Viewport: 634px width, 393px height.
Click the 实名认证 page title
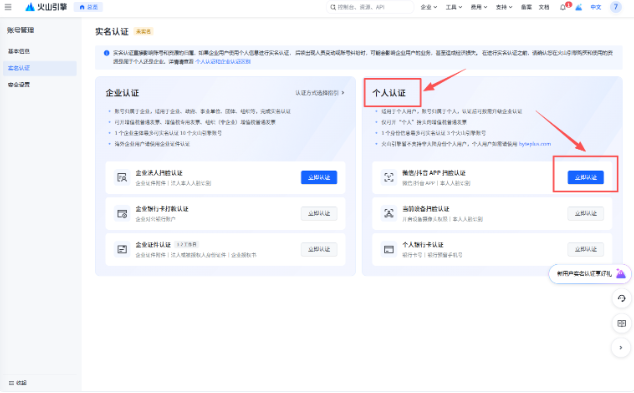click(x=112, y=31)
